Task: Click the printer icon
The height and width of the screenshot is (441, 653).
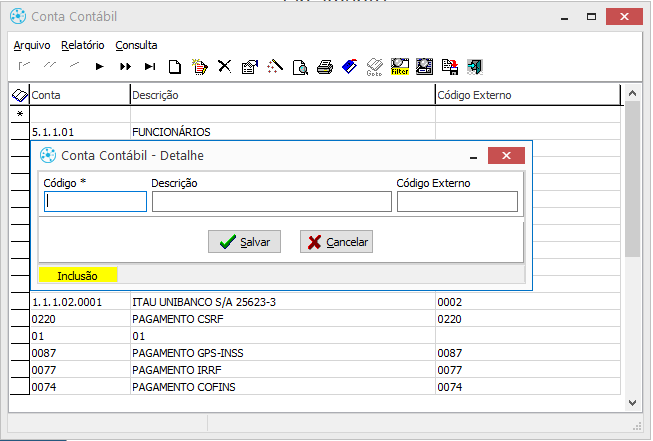Action: (x=325, y=67)
